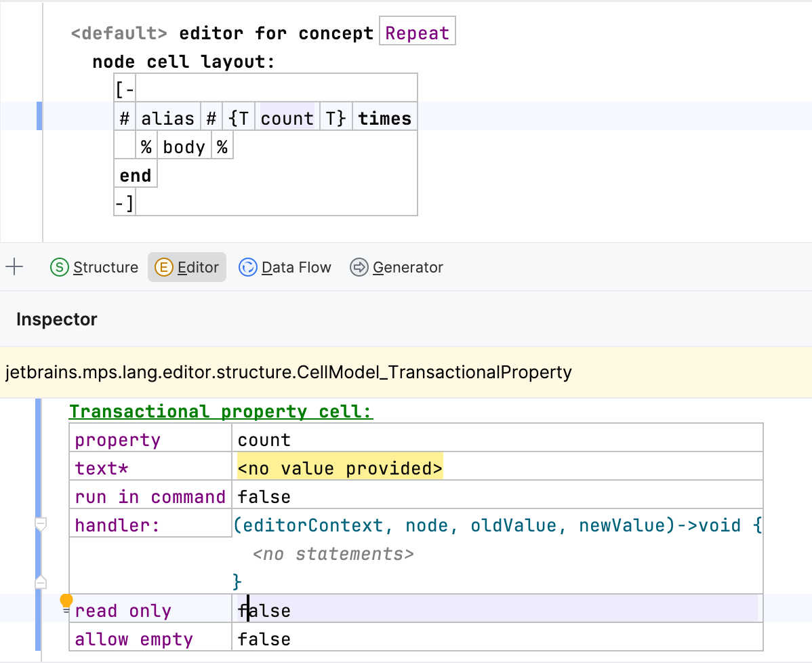Toggle the 'allow empty' false value
The image size is (812, 663).
click(x=264, y=639)
